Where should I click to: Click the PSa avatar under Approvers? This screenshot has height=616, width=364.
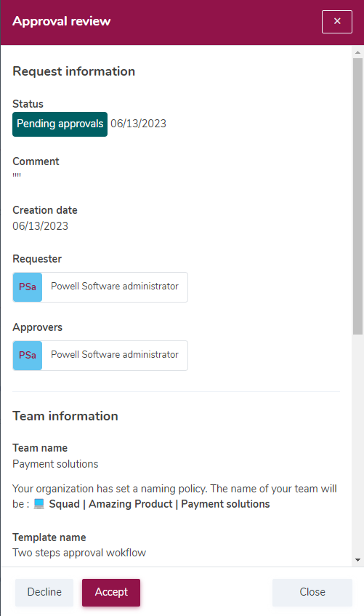click(28, 356)
